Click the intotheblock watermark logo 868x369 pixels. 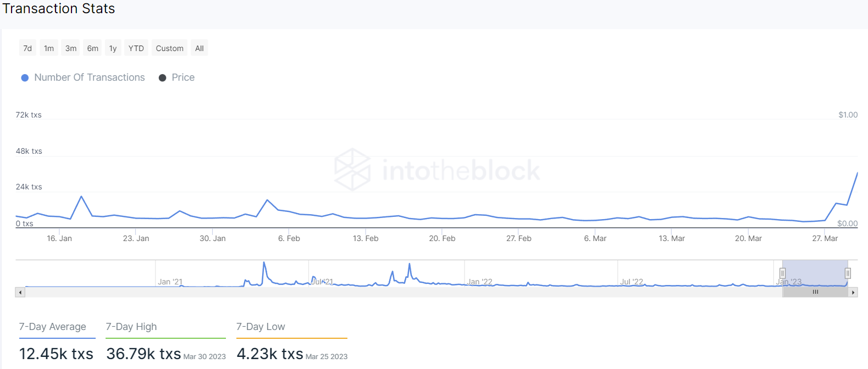(x=352, y=170)
